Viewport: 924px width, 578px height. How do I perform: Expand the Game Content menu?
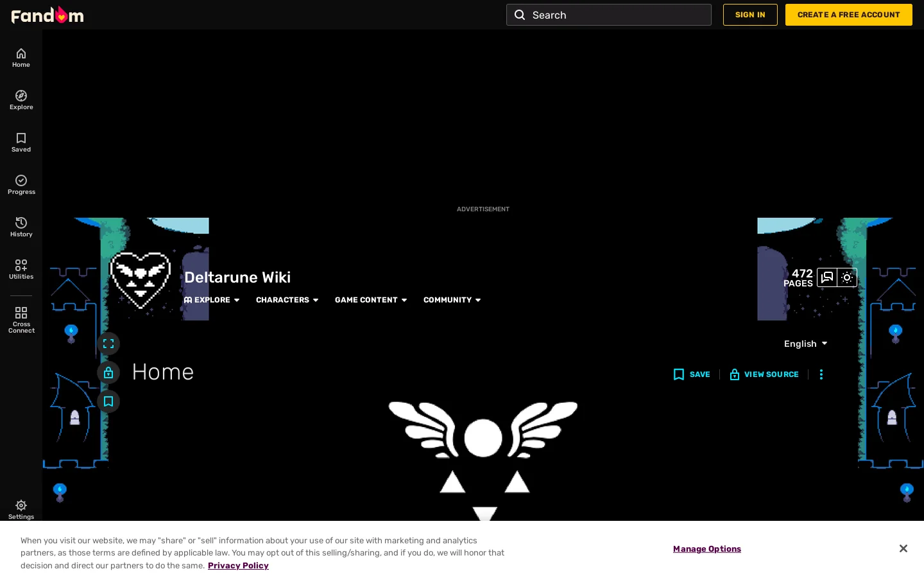[x=371, y=300]
